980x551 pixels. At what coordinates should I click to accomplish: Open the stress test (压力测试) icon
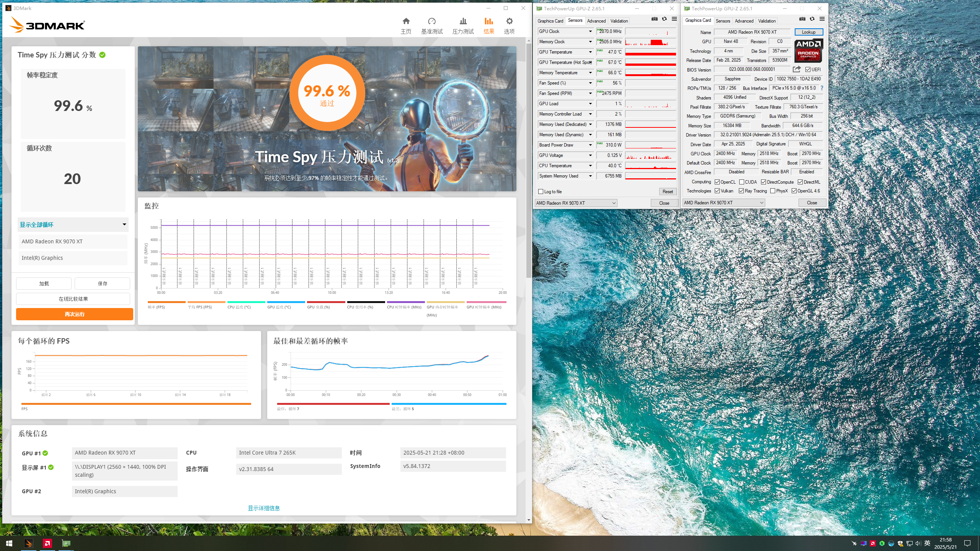coord(463,21)
